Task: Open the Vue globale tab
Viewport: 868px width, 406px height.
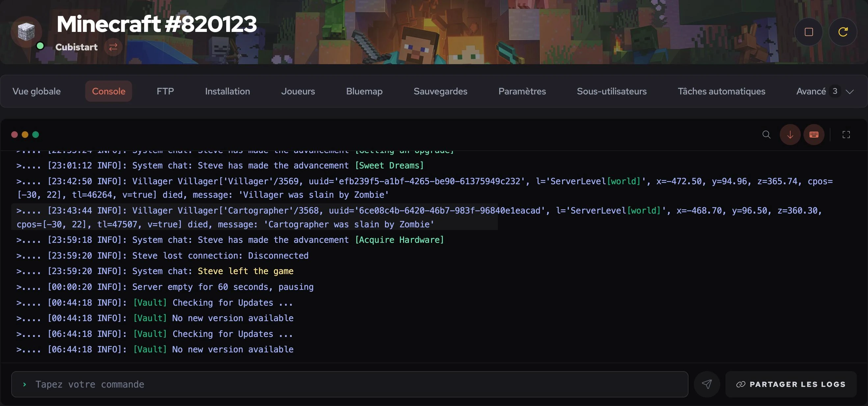Action: coord(37,91)
